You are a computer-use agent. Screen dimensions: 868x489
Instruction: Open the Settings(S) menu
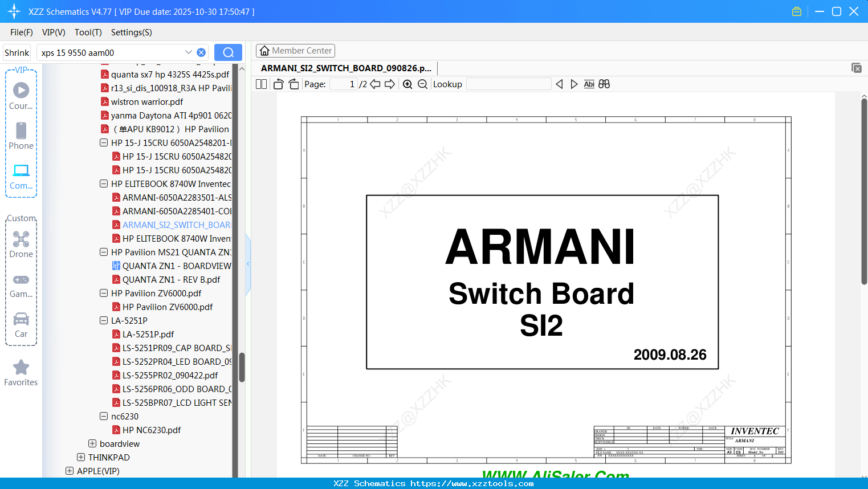132,32
